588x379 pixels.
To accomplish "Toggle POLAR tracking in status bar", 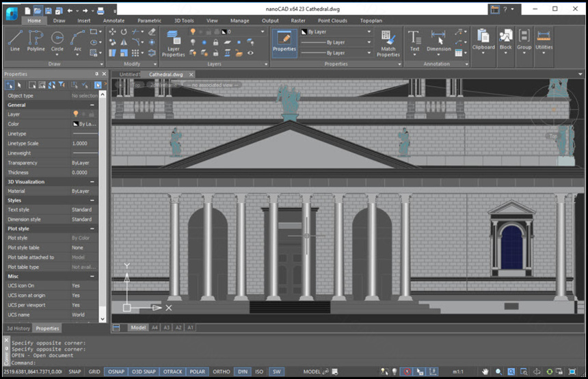I will coord(197,371).
